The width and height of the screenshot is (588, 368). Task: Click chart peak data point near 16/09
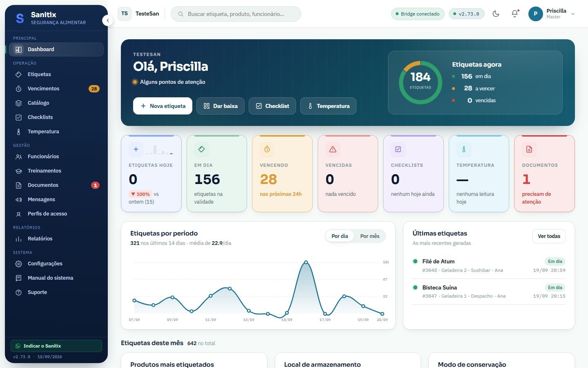[306, 263]
